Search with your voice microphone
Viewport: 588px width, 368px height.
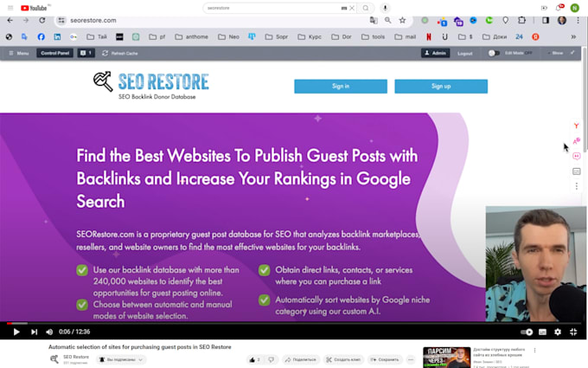pyautogui.click(x=385, y=8)
